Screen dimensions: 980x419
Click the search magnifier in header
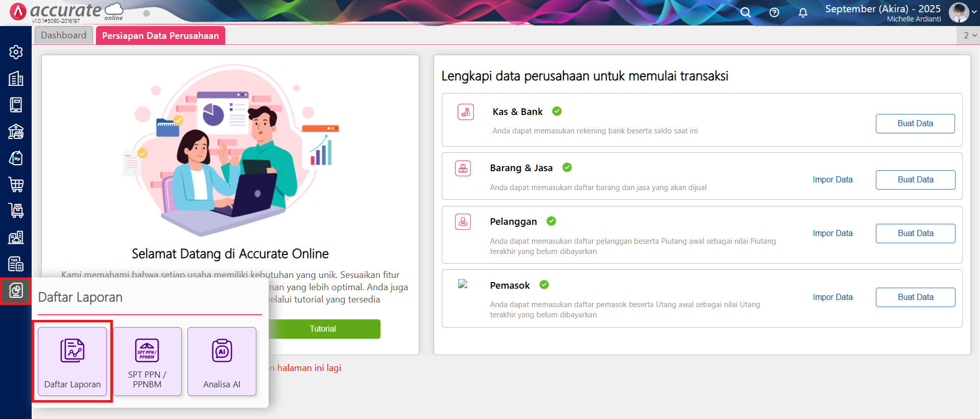746,13
